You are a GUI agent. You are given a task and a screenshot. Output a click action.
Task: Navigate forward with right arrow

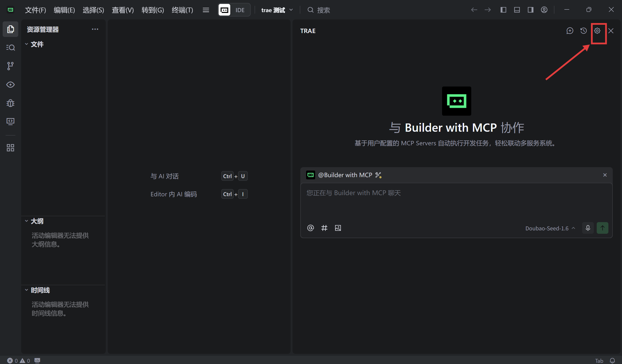488,10
